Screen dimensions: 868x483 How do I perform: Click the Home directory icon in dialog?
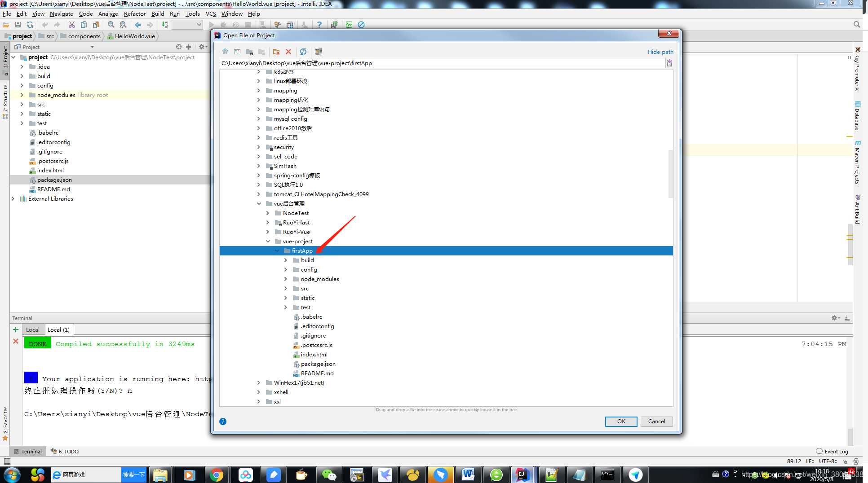(225, 52)
